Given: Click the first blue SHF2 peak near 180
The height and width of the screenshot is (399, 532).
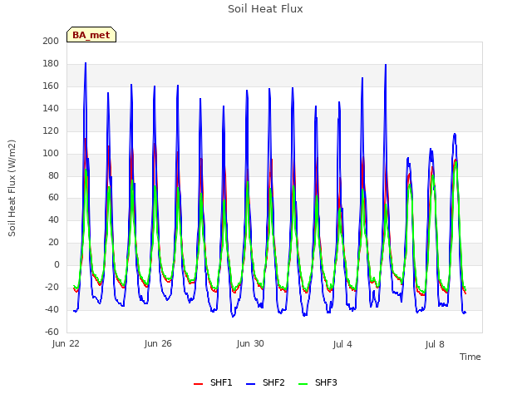Looking at the screenshot, I should click(x=86, y=63).
